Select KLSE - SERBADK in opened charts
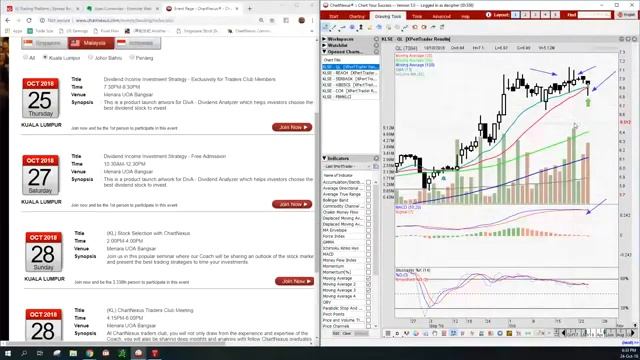The height and width of the screenshot is (360, 640). pyautogui.click(x=350, y=79)
